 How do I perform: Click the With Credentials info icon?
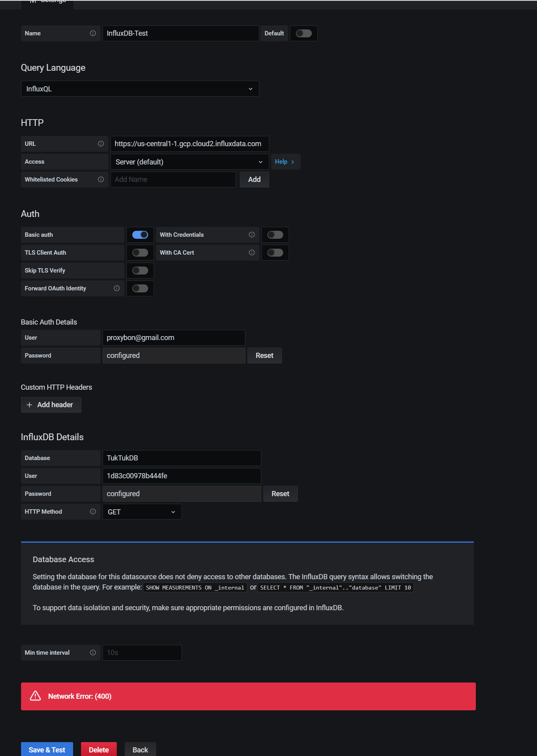252,235
